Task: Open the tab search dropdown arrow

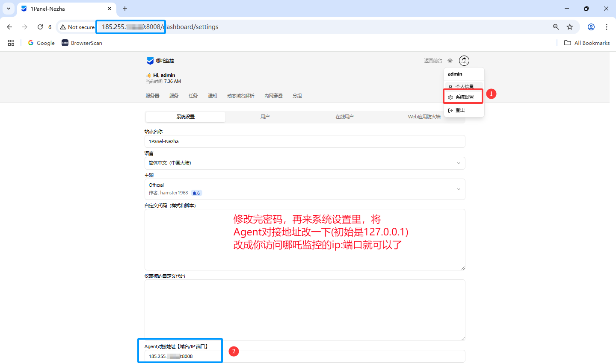Action: pos(9,9)
